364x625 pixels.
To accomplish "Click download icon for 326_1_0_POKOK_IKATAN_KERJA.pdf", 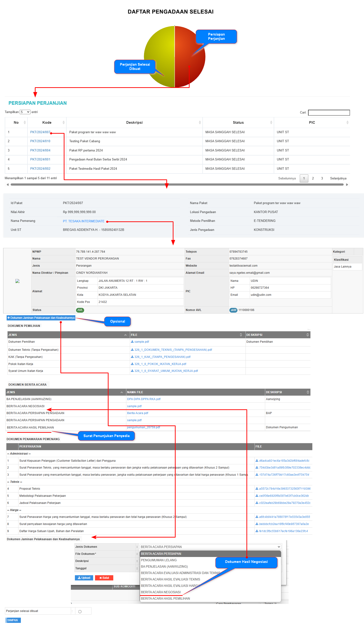I will point(132,364).
